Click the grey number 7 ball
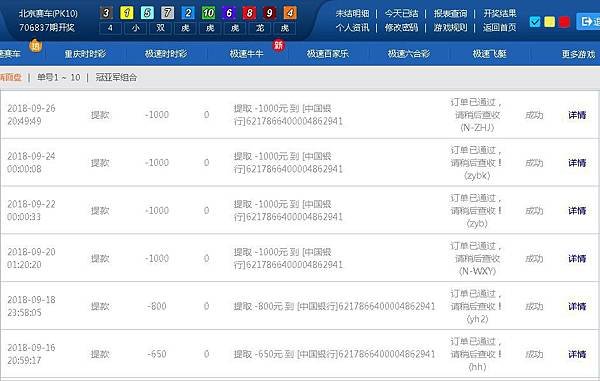 point(167,13)
